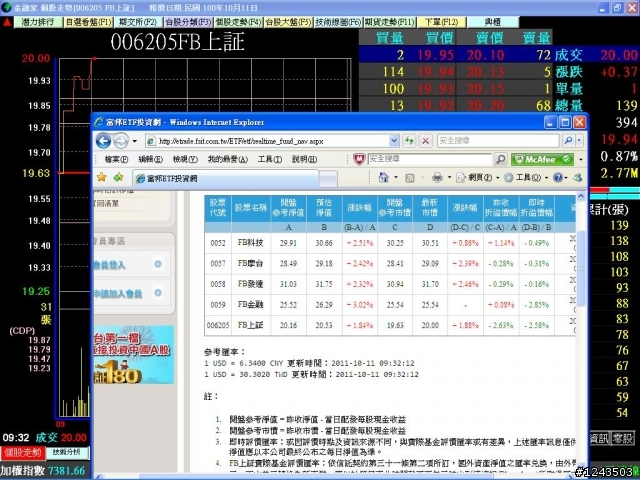Click the 技術線圖(F6) button
Screen dimensions: 640x480
click(338, 22)
